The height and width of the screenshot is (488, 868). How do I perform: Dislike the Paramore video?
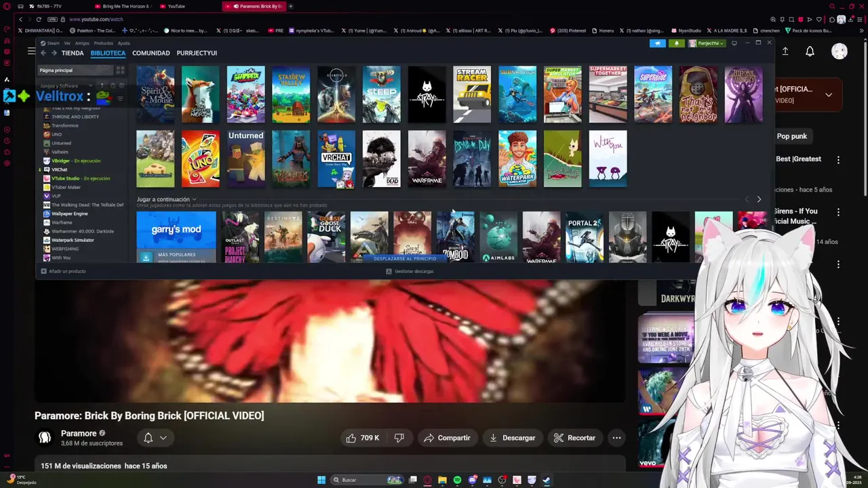pos(399,438)
